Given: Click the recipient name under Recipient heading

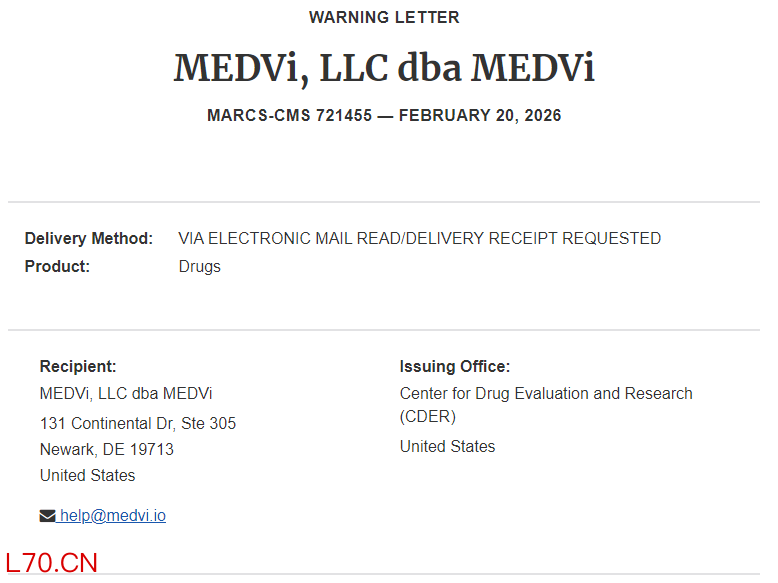Looking at the screenshot, I should [x=126, y=393].
